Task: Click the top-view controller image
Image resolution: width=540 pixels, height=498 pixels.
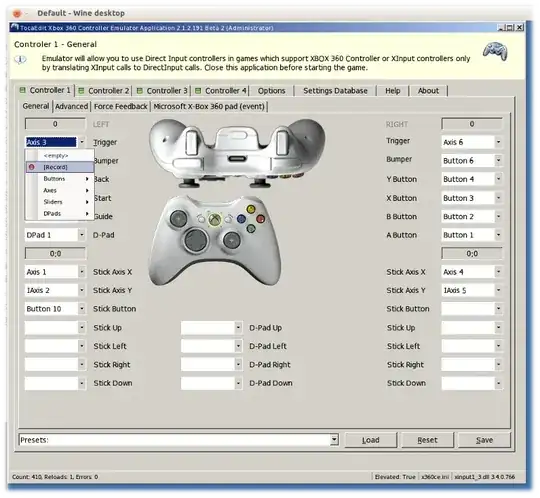Action: coord(237,153)
